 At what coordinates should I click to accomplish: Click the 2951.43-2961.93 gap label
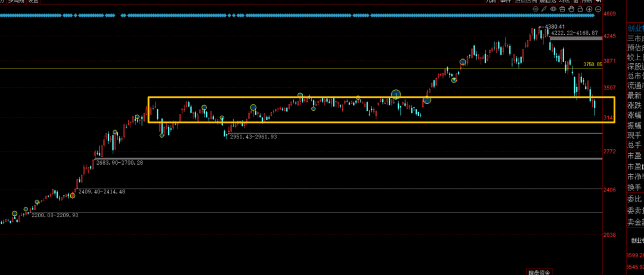(x=253, y=137)
